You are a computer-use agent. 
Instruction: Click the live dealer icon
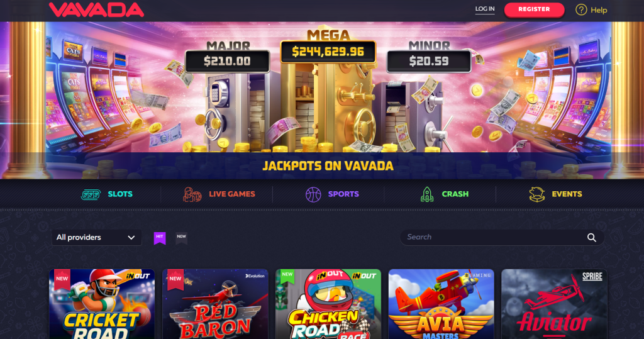(x=192, y=194)
